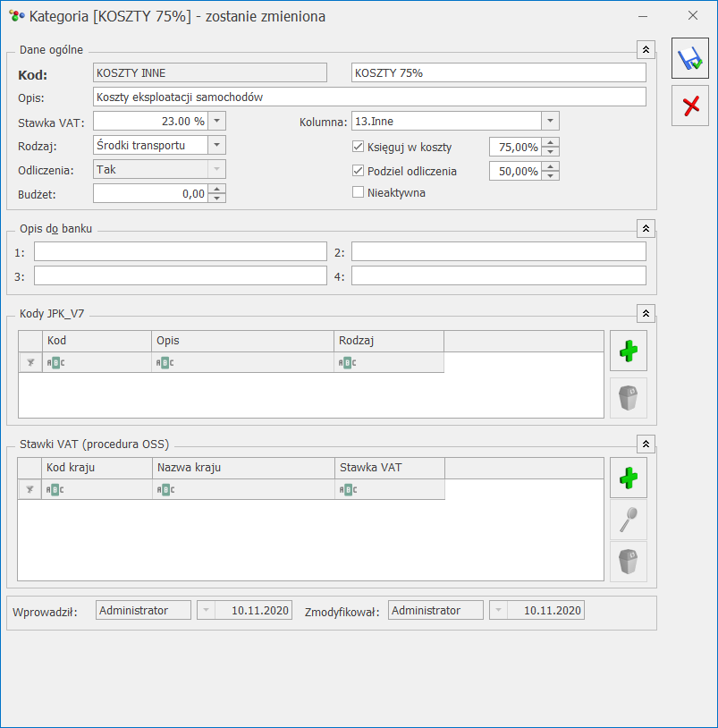Click bank description field 2
Viewport: 718px width, 728px height.
point(498,251)
